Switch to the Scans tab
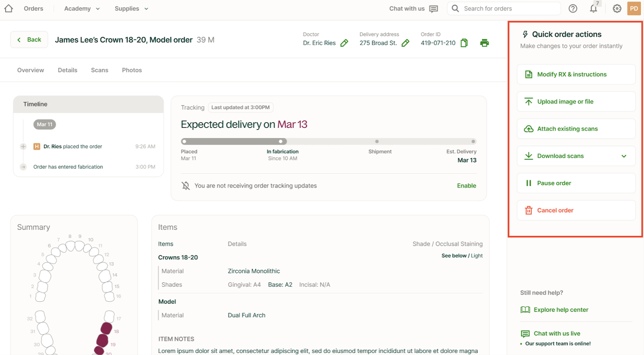The image size is (644, 355). click(99, 70)
